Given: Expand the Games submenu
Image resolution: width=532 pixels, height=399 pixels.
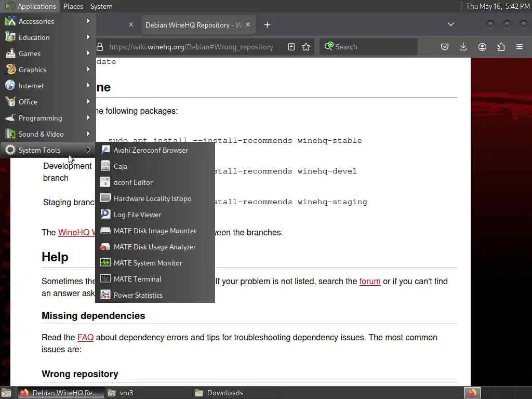Looking at the screenshot, I should point(48,54).
